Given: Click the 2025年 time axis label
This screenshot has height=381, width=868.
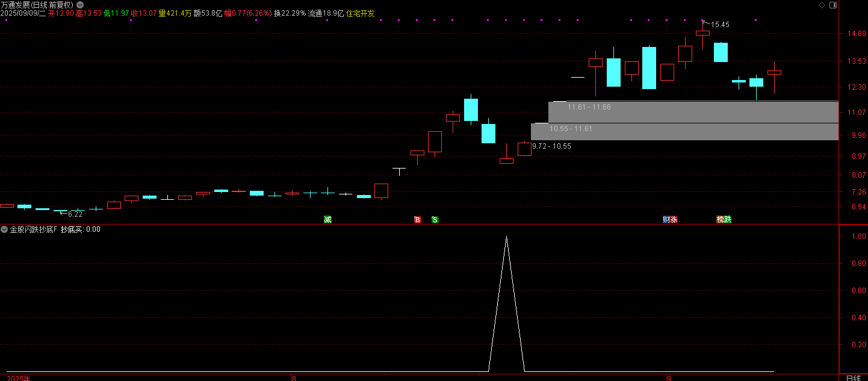Looking at the screenshot, I should tap(18, 378).
